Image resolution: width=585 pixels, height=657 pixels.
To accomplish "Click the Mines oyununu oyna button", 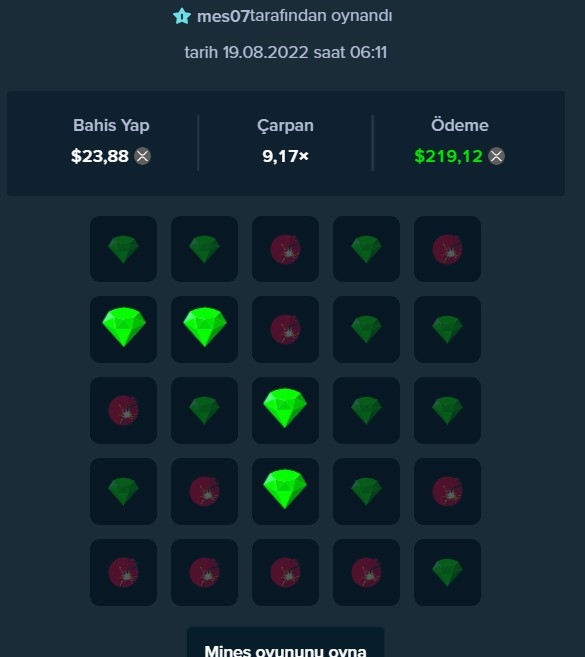I will (285, 643).
